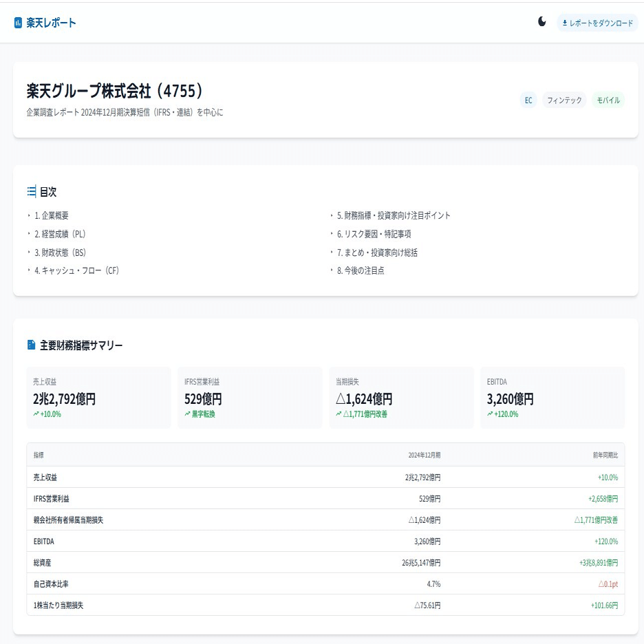Select the 総資産 row label
This screenshot has height=644, width=644.
tap(42, 563)
